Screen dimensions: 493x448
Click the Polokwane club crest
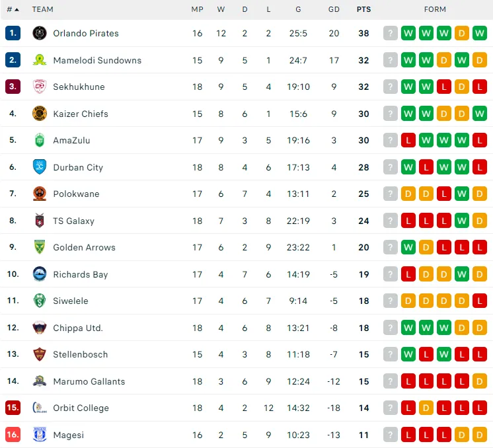pos(40,194)
